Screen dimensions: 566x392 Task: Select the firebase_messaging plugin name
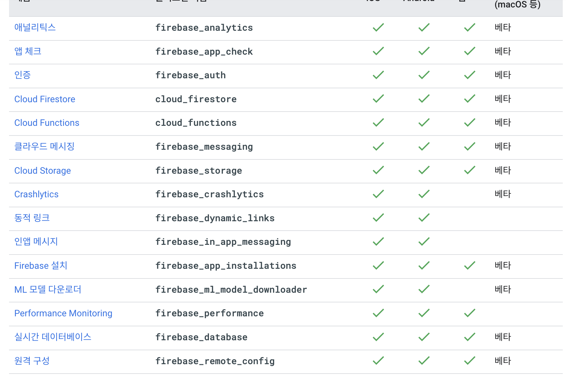point(204,147)
